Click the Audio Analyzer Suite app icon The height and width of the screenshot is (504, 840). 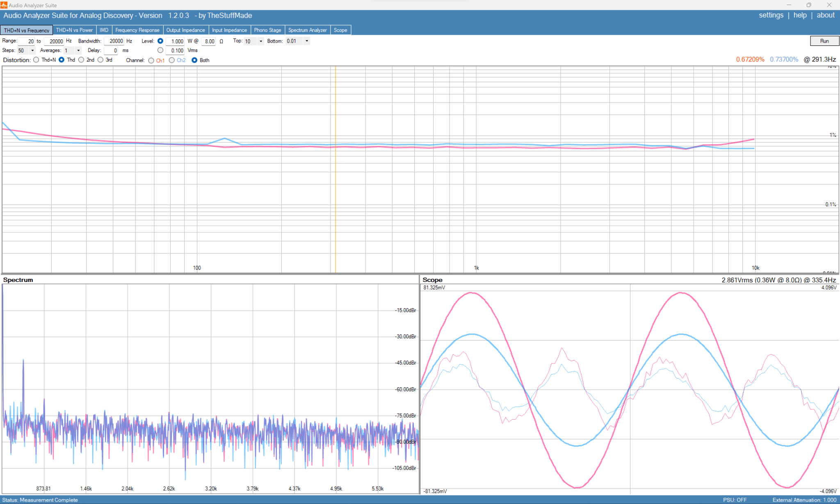pos(4,5)
